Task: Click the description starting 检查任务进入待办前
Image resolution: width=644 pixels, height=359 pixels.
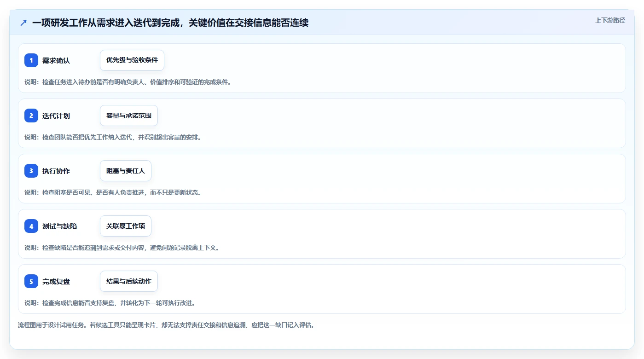Action: pyautogui.click(x=128, y=82)
